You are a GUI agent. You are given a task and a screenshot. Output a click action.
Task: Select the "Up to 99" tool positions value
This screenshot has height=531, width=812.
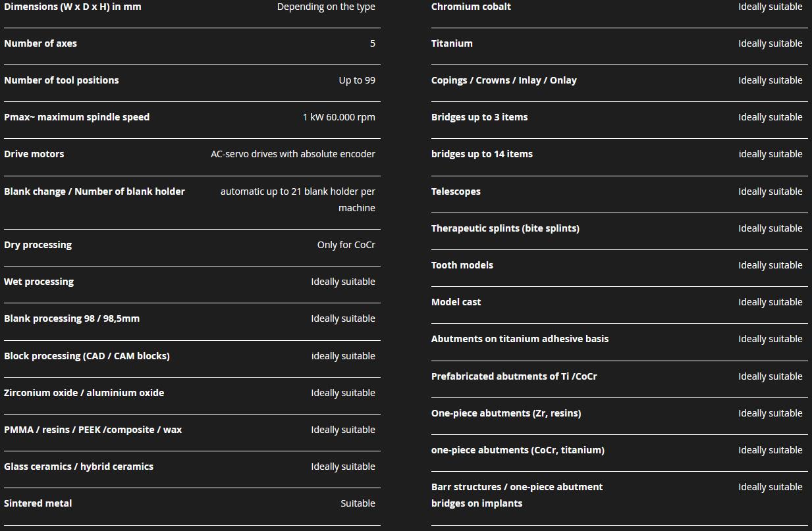pyautogui.click(x=357, y=80)
